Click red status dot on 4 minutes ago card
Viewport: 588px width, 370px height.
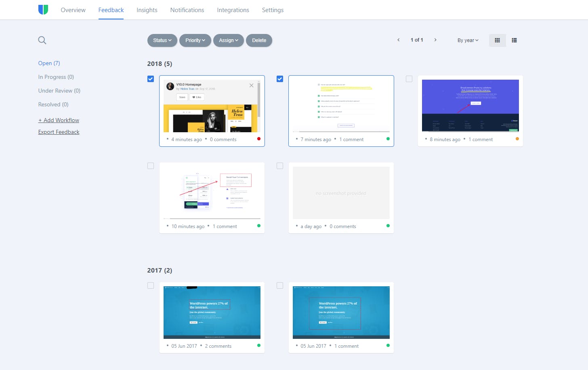pyautogui.click(x=259, y=139)
